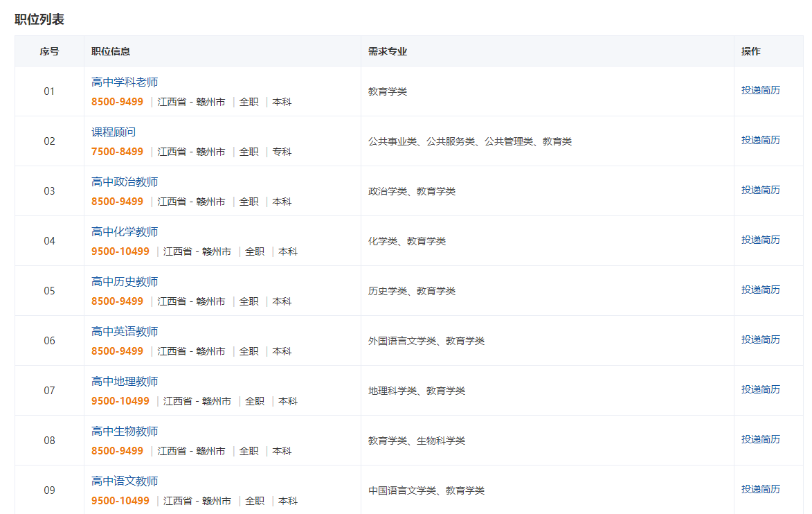Viewport: 812px width, 514px height.
Task: Apply to 高中生物教师 with 投递简历
Action: 760,439
